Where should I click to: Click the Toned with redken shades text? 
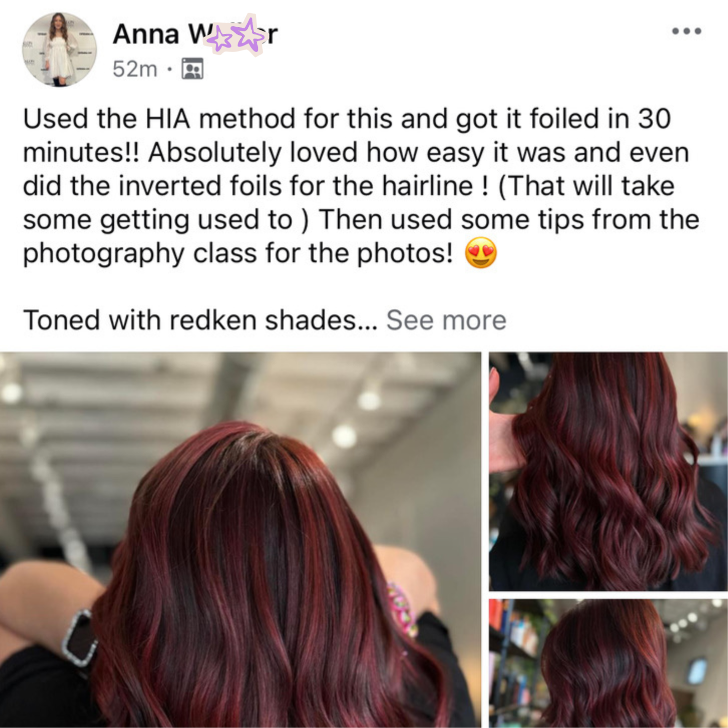[200, 320]
